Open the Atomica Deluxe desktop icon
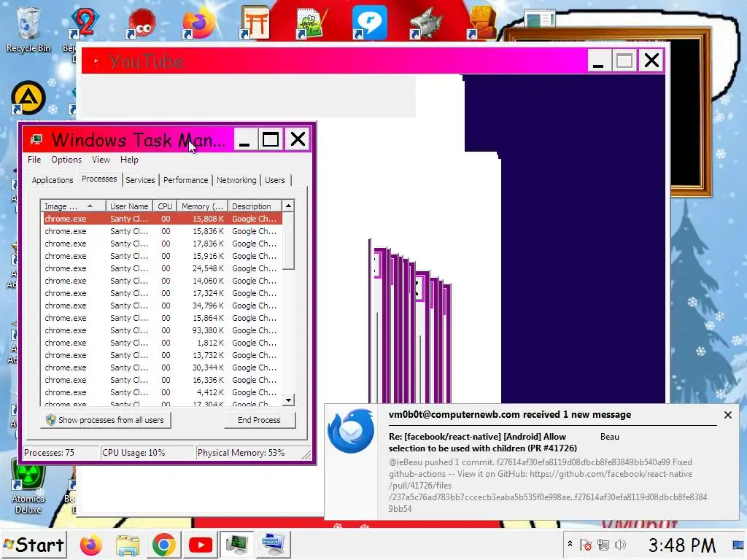Image resolution: width=747 pixels, height=560 pixels. (28, 487)
